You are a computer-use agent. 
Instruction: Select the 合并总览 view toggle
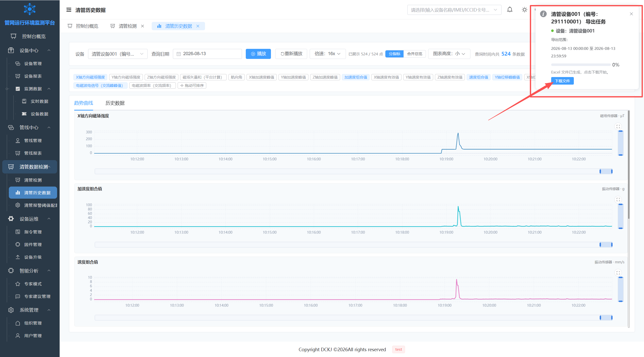coord(415,54)
